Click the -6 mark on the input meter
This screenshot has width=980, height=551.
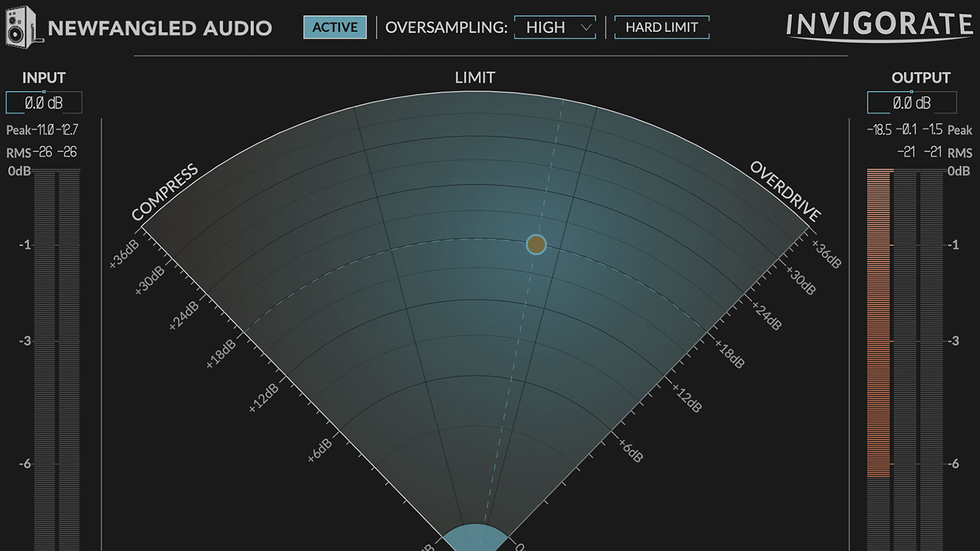click(24, 464)
